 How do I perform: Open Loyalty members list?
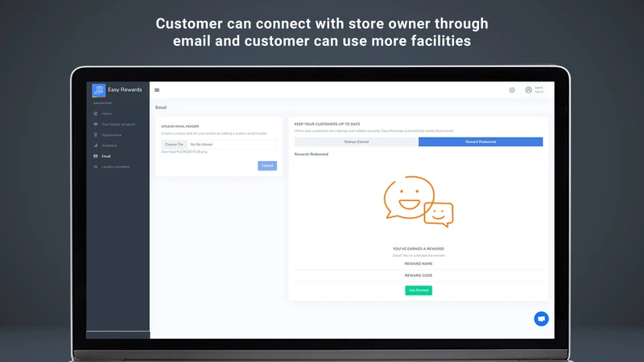[115, 167]
